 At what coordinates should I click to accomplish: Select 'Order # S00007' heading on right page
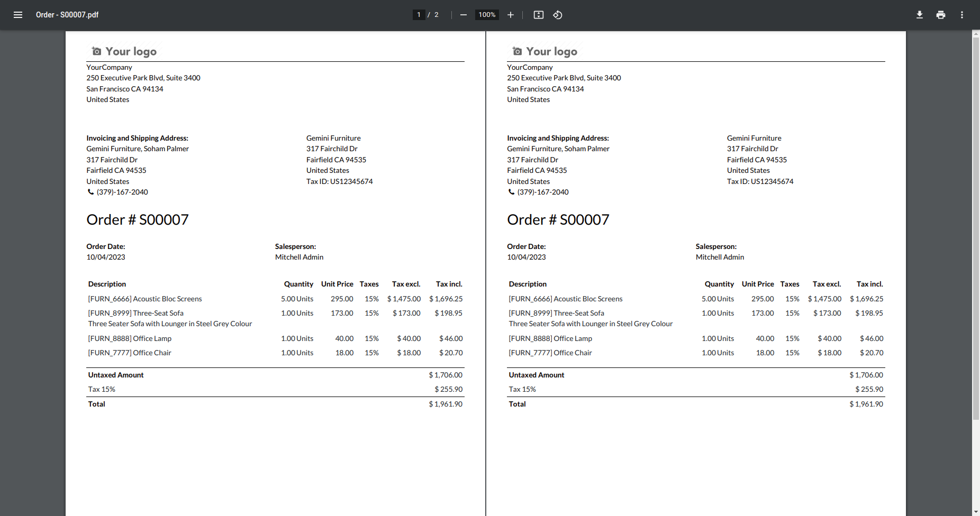click(x=558, y=220)
